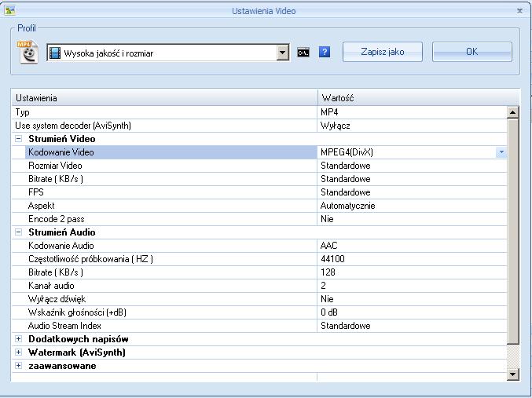Click the 2 value of Kanał audio
The height and width of the screenshot is (398, 532).
(323, 286)
